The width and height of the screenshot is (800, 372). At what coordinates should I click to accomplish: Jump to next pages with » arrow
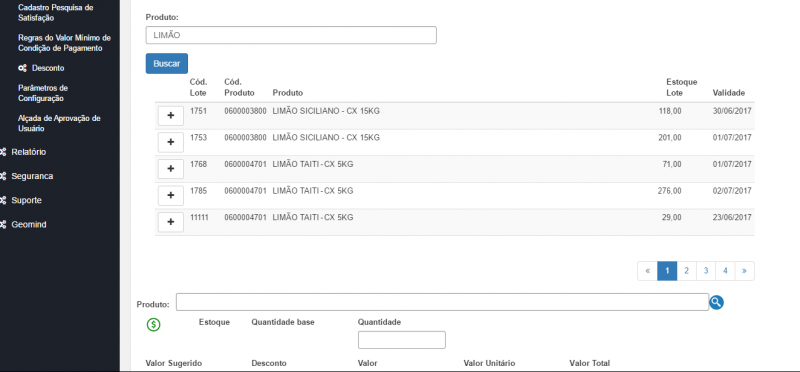pyautogui.click(x=744, y=271)
